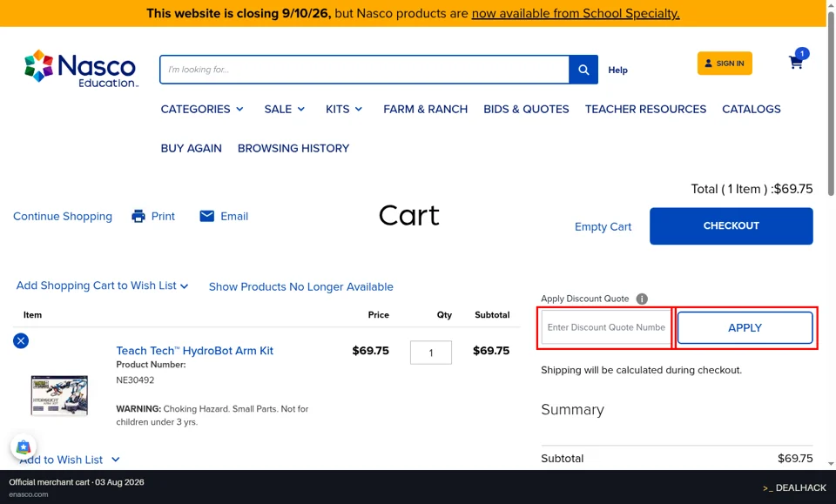Viewport: 836px width, 504px height.
Task: Expand the Sale menu
Action: tap(285, 109)
